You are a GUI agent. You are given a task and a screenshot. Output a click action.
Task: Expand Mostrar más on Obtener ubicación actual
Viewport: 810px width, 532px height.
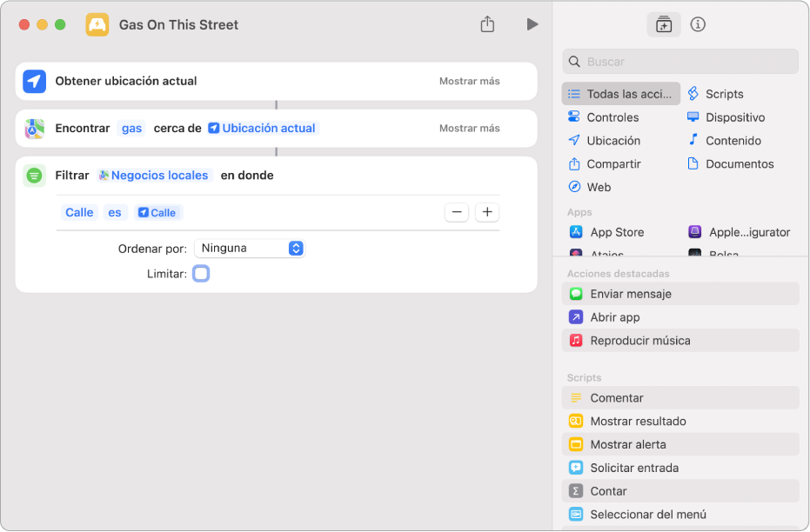pyautogui.click(x=469, y=81)
